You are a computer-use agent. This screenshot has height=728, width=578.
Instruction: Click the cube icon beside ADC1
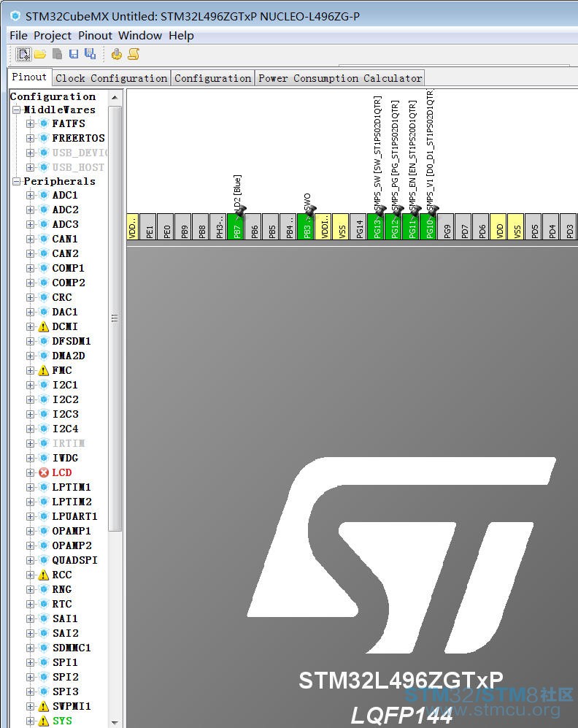tap(44, 196)
